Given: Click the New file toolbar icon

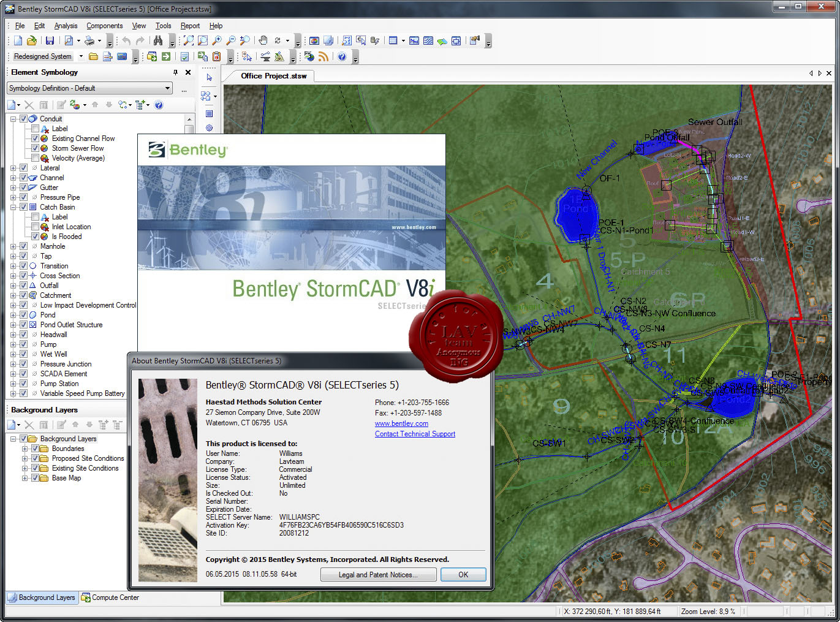Looking at the screenshot, I should click(x=18, y=41).
